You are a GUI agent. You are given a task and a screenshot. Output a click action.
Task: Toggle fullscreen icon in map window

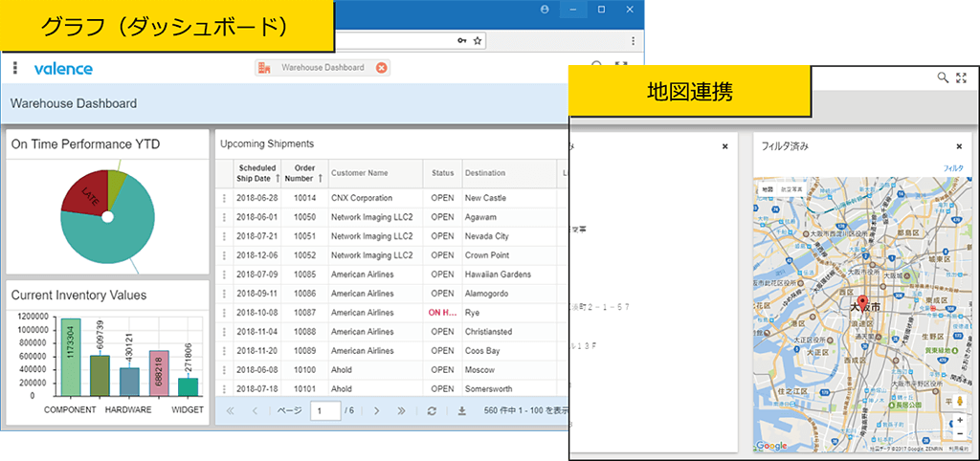pos(961,77)
